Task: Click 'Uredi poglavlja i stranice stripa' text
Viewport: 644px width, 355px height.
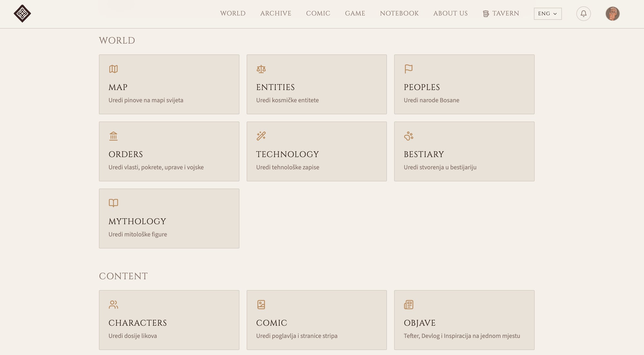Action: pyautogui.click(x=297, y=336)
